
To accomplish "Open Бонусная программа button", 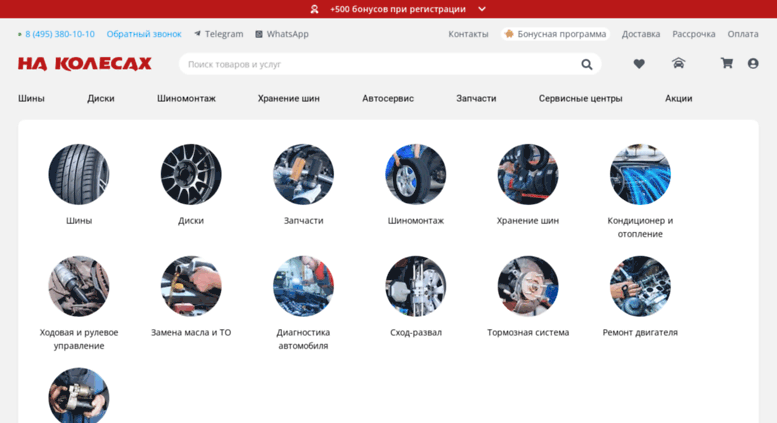I will (555, 34).
